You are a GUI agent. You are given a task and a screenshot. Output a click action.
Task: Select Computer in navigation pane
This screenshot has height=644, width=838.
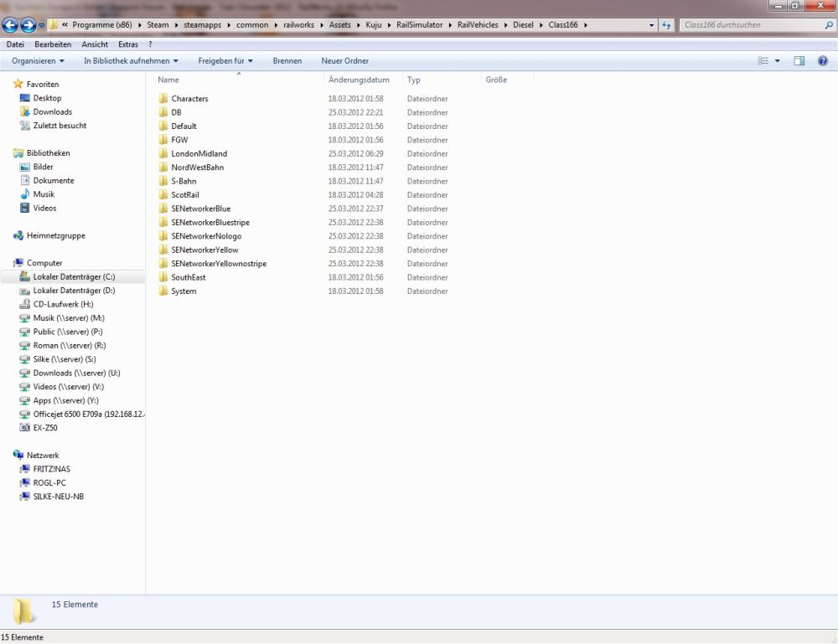(44, 263)
